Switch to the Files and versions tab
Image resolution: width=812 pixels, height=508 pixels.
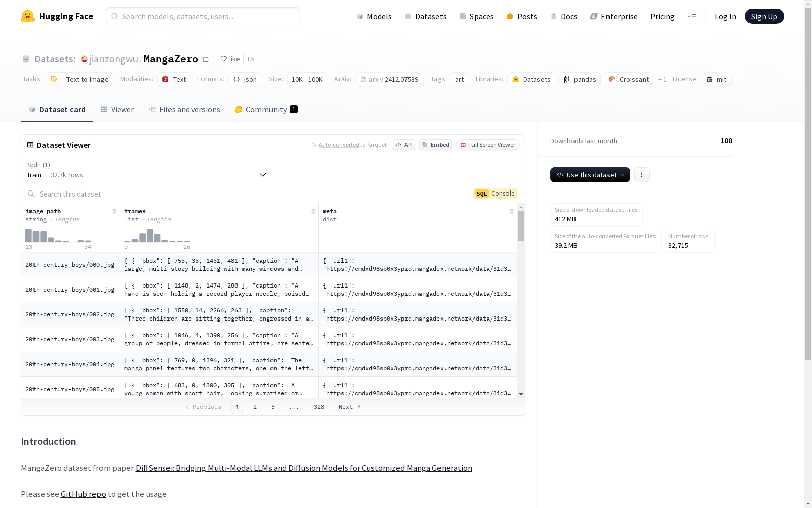pyautogui.click(x=184, y=109)
